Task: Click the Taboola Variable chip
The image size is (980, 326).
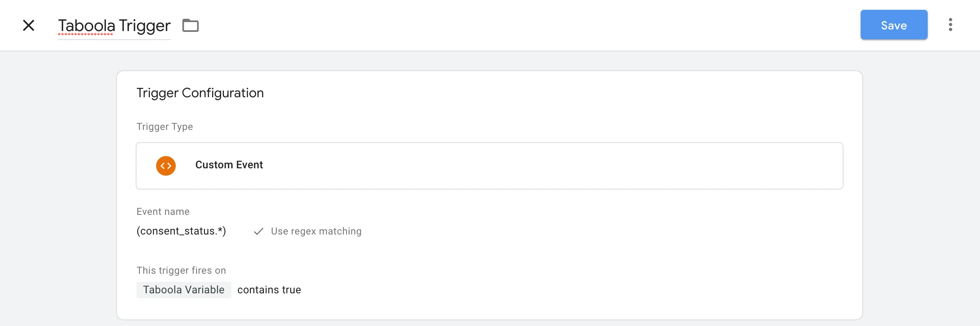Action: click(x=184, y=290)
